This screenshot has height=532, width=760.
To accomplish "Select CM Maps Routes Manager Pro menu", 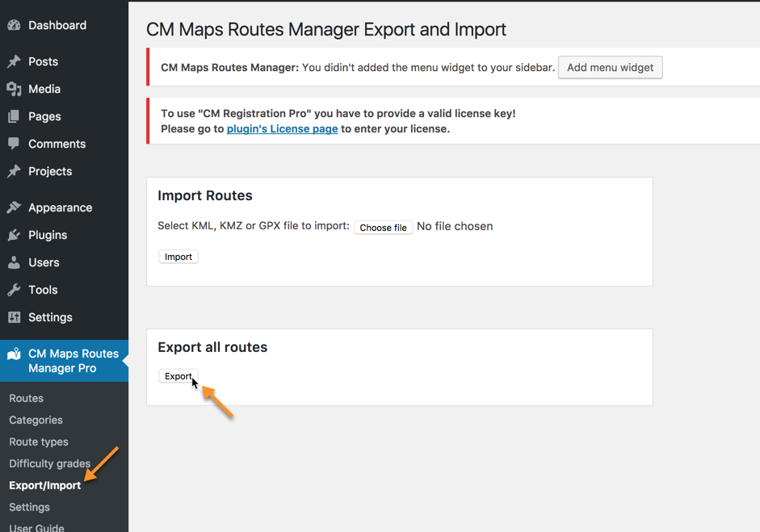I will tap(64, 361).
